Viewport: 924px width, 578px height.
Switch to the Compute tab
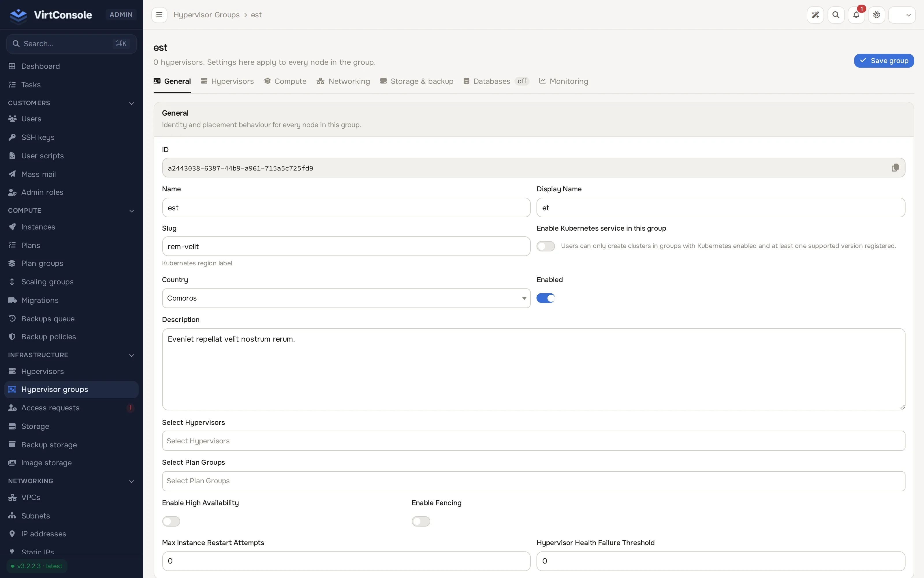(x=285, y=81)
